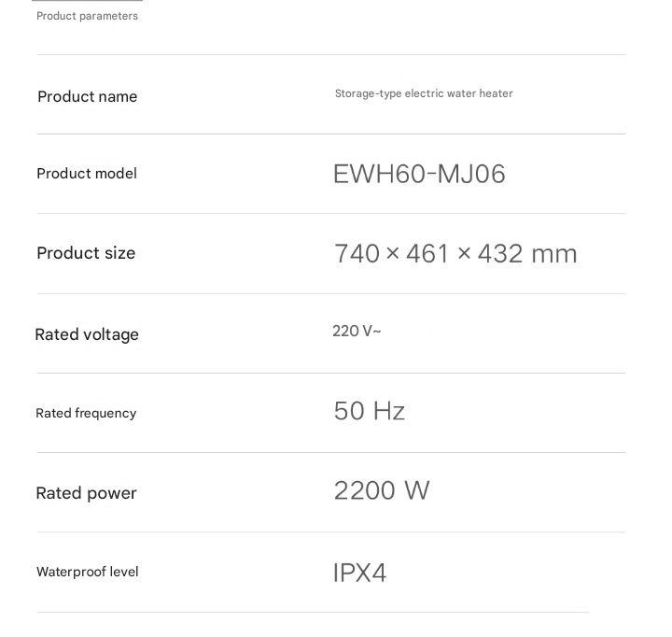Click the mm unit after product dimensions

(x=554, y=254)
